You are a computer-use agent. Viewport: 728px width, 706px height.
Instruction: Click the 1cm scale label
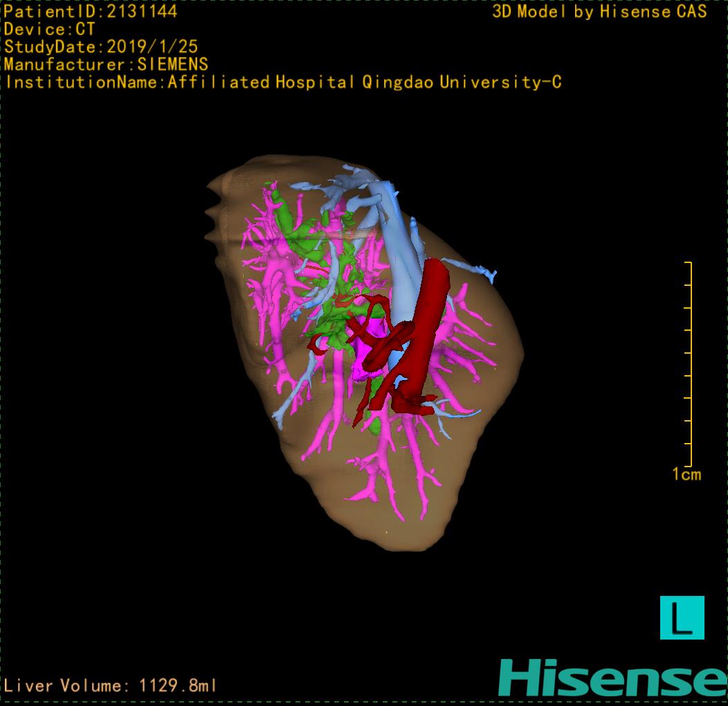(x=686, y=474)
